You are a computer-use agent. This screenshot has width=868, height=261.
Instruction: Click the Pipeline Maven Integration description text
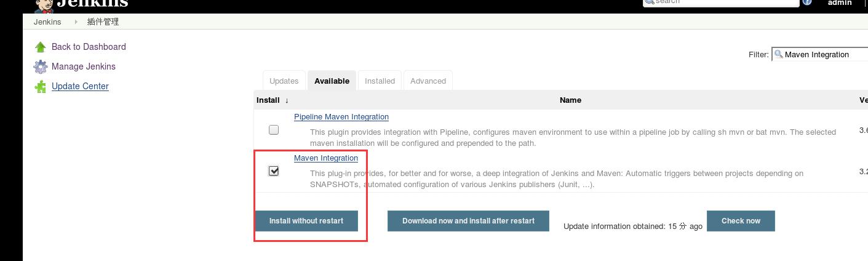tap(573, 137)
